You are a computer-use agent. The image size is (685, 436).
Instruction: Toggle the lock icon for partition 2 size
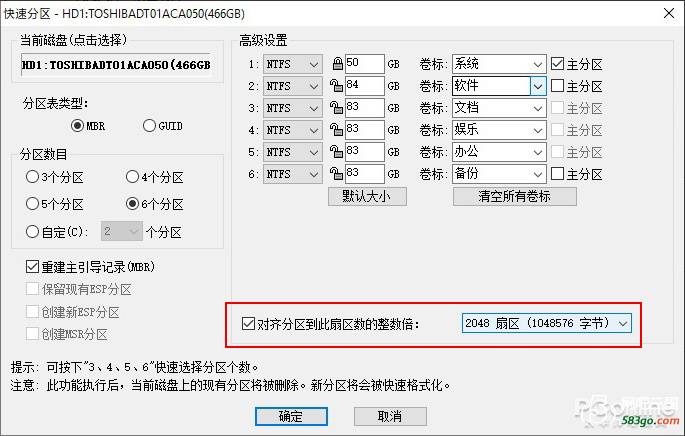click(336, 86)
